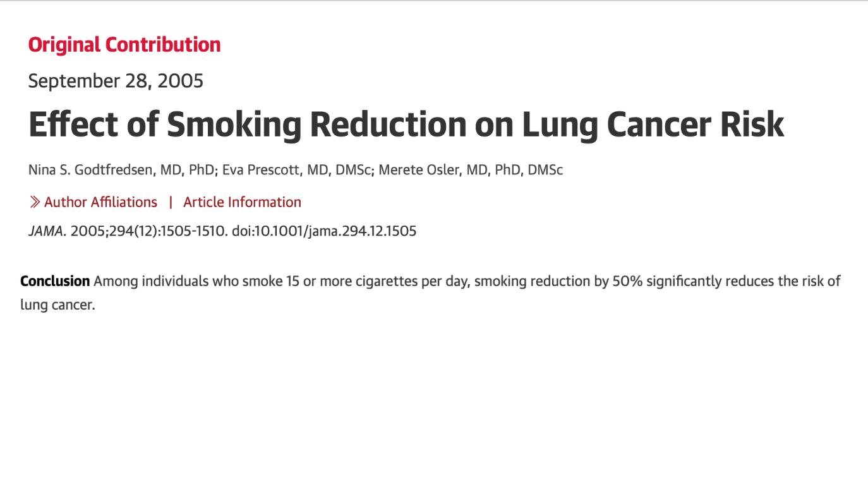Click the italic JAMA journal name
The image size is (868, 489).
point(47,231)
